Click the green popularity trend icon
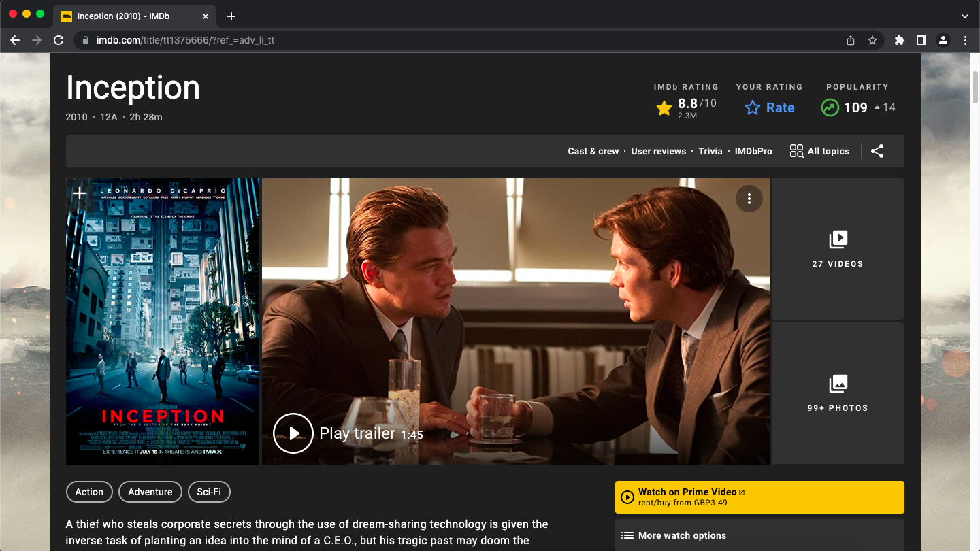Image resolution: width=980 pixels, height=551 pixels. tap(830, 107)
